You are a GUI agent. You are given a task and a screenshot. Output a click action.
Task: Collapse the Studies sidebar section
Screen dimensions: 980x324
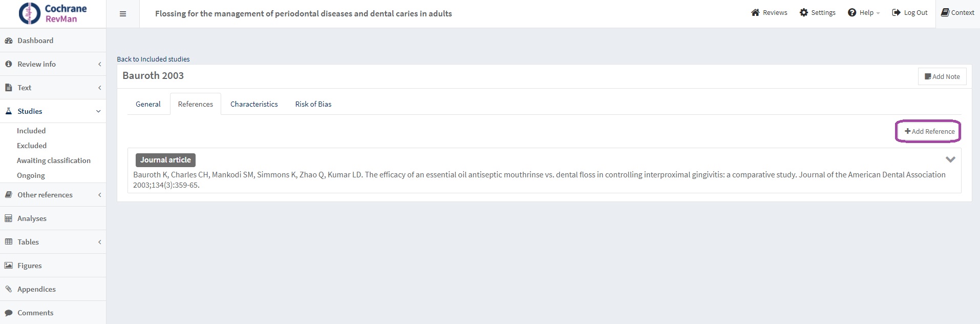point(98,111)
